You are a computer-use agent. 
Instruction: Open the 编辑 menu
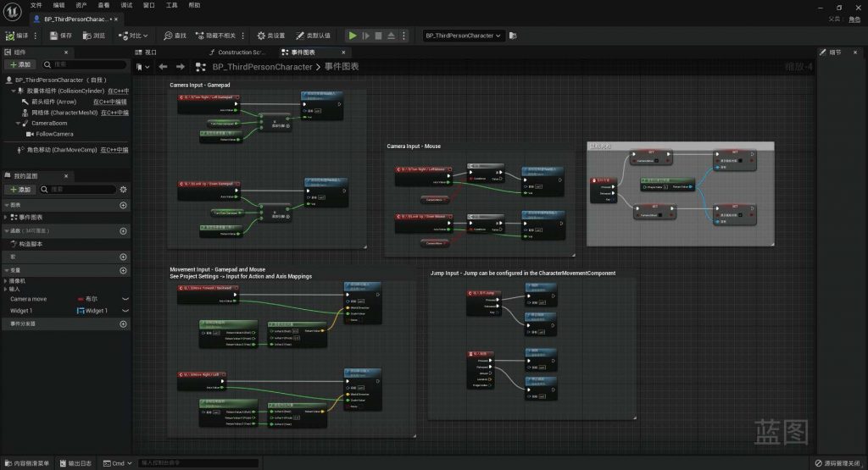coord(58,5)
